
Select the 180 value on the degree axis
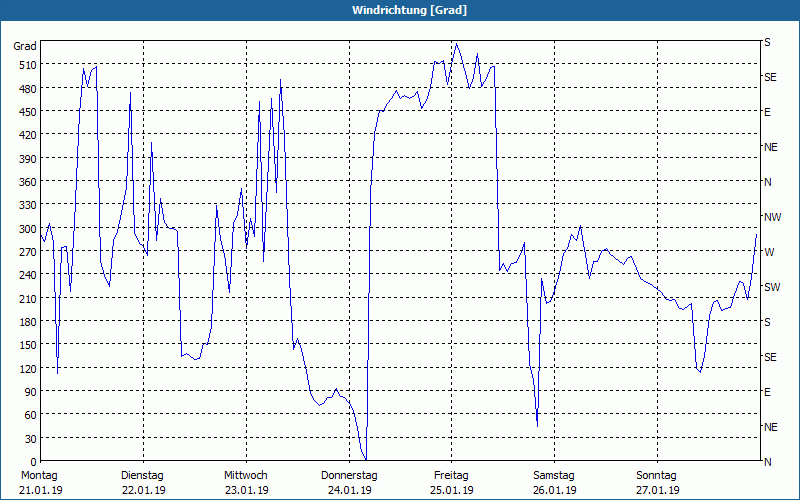point(28,322)
